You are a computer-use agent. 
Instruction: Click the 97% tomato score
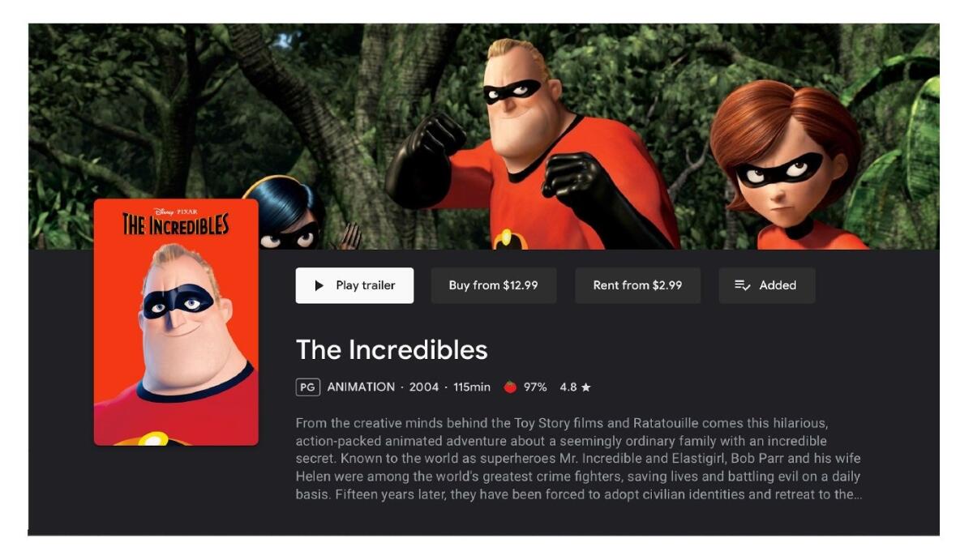click(x=535, y=387)
